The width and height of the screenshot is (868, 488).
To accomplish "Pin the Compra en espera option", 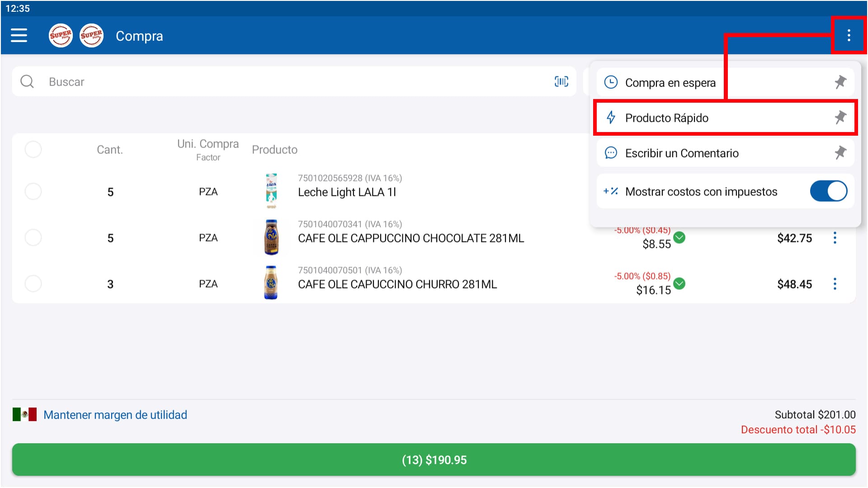I will tap(840, 82).
